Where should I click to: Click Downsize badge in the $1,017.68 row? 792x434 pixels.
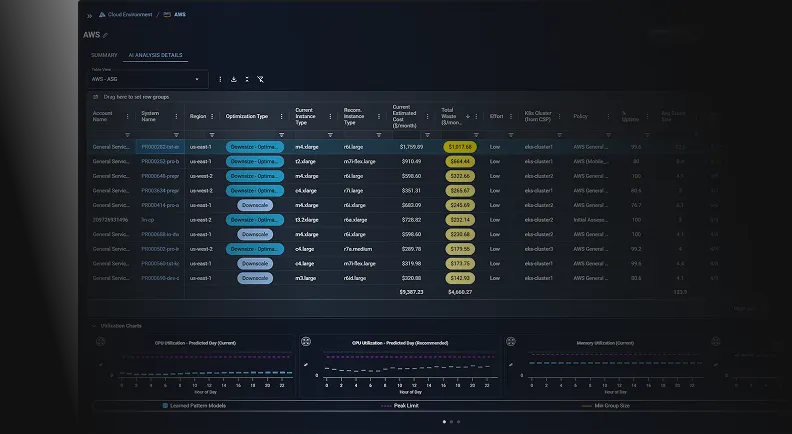point(255,147)
